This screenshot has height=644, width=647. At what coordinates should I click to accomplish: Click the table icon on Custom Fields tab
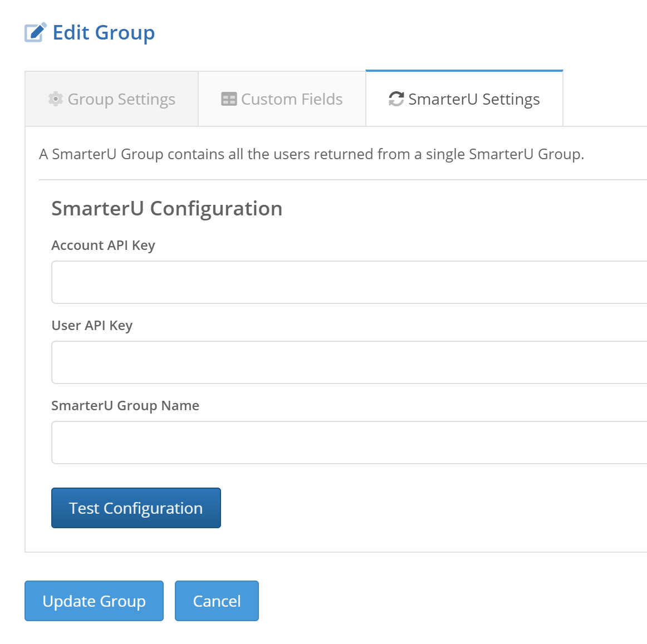[229, 99]
